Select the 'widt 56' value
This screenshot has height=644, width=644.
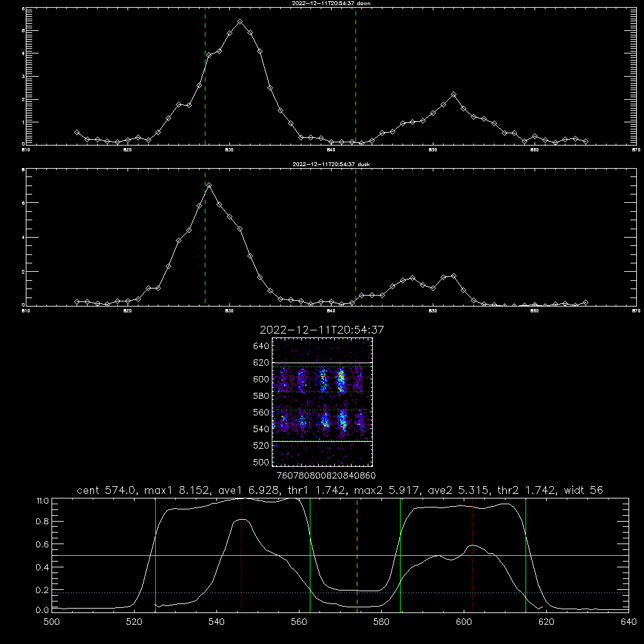pyautogui.click(x=583, y=490)
